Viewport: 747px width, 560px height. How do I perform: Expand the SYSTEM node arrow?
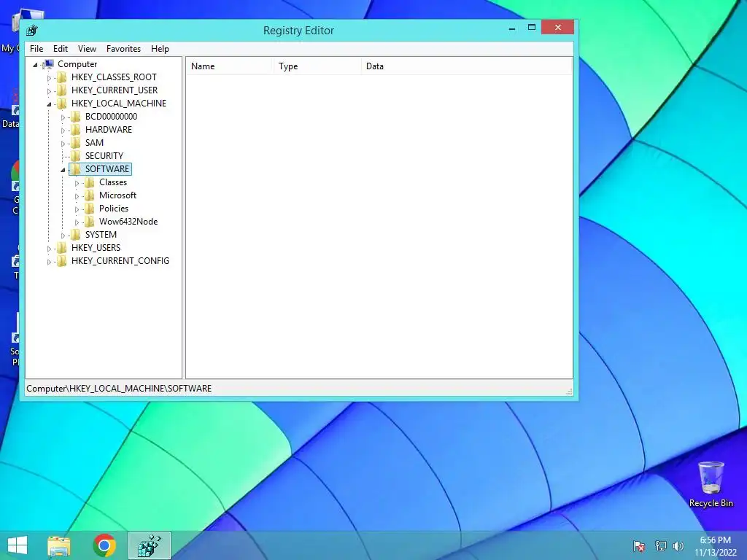(x=63, y=236)
